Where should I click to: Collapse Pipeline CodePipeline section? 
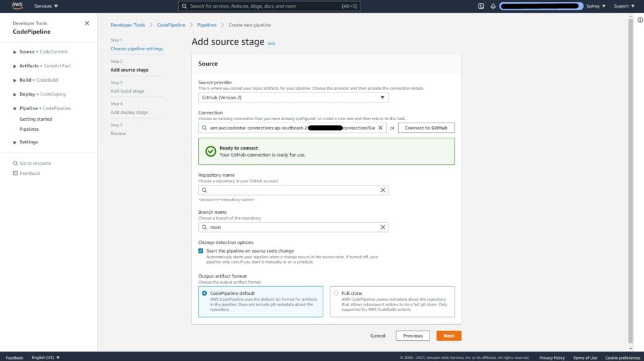coord(15,109)
